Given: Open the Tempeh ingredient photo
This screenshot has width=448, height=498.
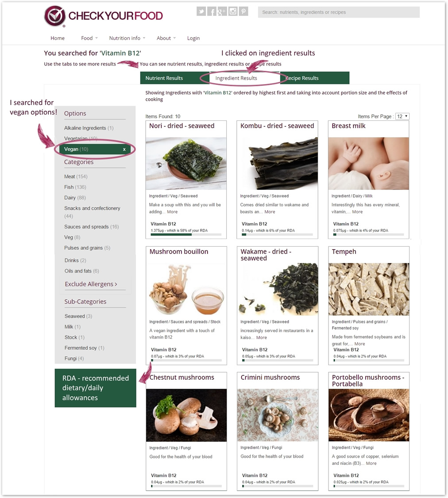Looking at the screenshot, I should [369, 289].
